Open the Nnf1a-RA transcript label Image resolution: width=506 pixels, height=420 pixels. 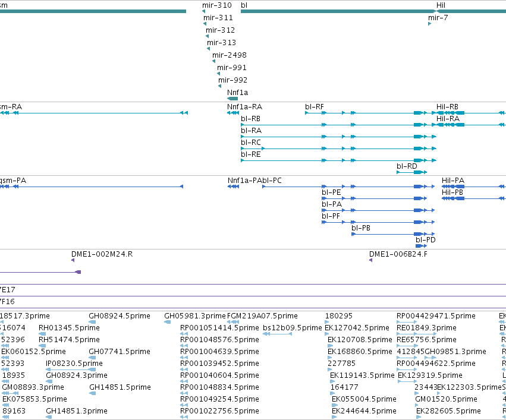[244, 107]
